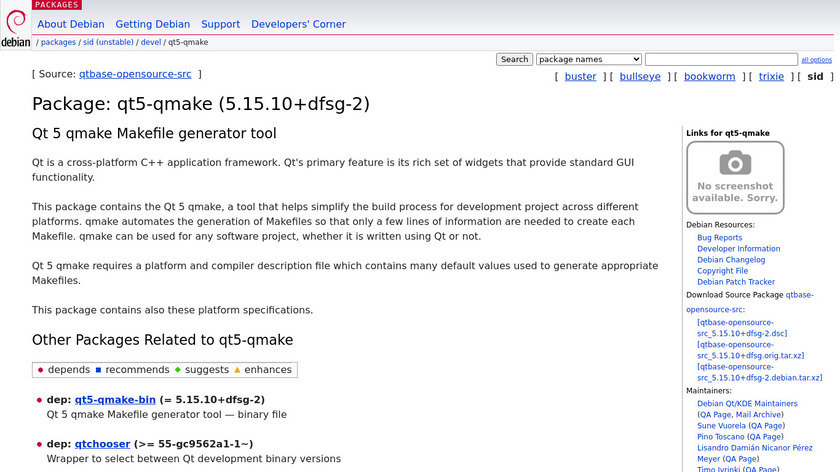Go to packages breadcrumb link
840x472 pixels.
click(58, 42)
